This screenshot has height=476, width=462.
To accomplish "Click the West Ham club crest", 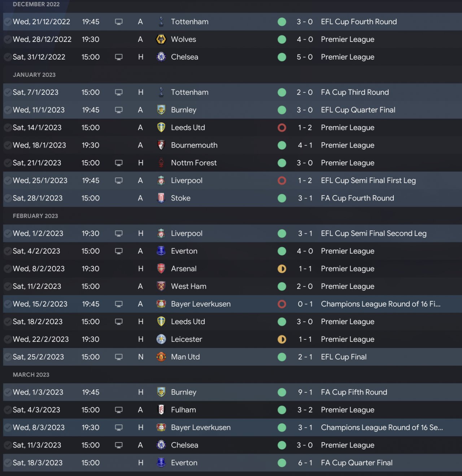I will click(161, 286).
